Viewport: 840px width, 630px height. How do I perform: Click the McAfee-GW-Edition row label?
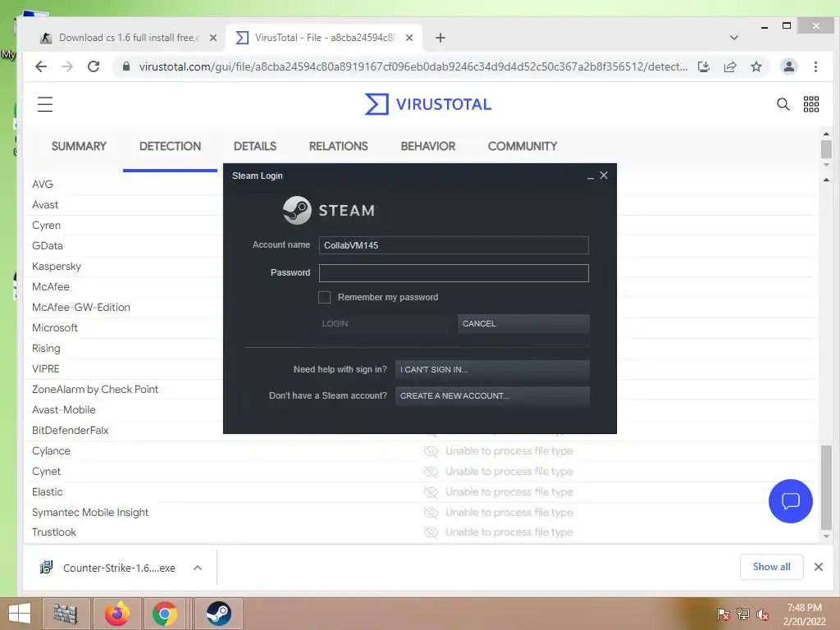click(81, 308)
